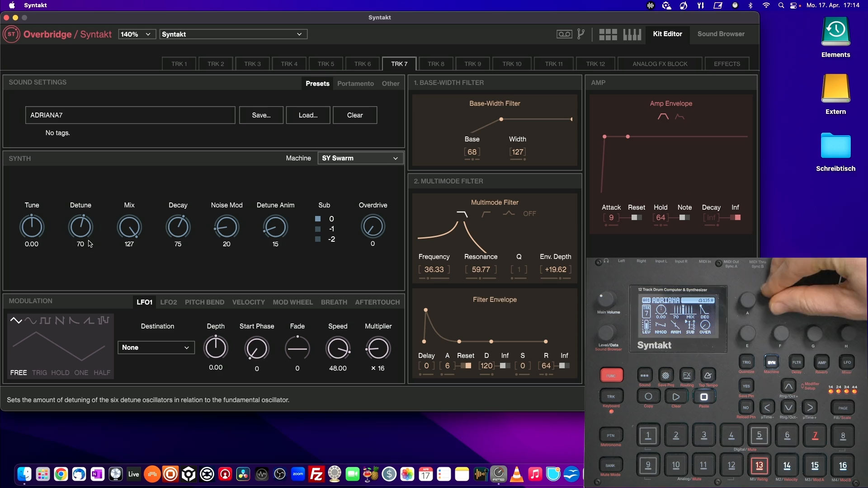Click the ADRIANA7 preset name field
The width and height of the screenshot is (868, 488).
(x=130, y=115)
